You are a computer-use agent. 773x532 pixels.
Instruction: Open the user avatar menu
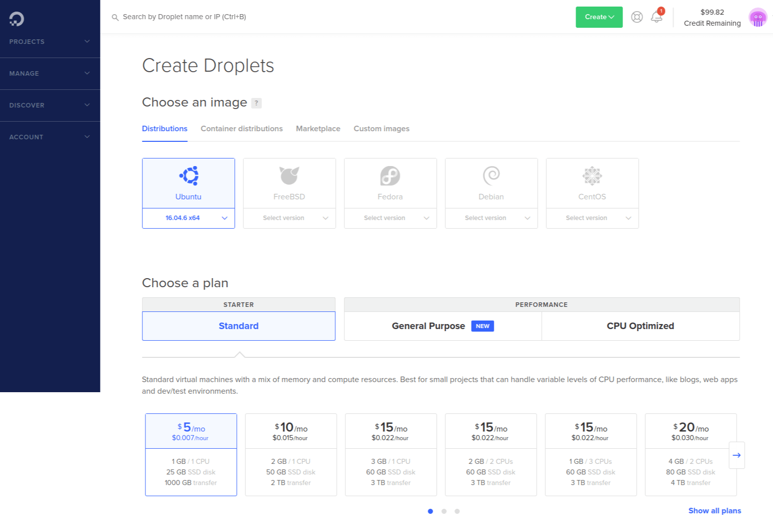tap(758, 17)
